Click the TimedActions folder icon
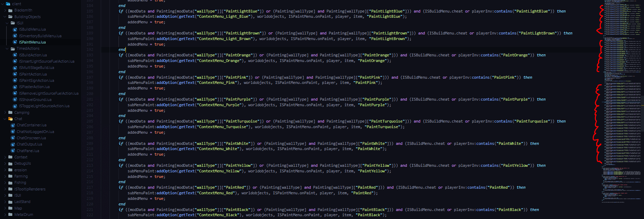644x219 pixels. 13,49
